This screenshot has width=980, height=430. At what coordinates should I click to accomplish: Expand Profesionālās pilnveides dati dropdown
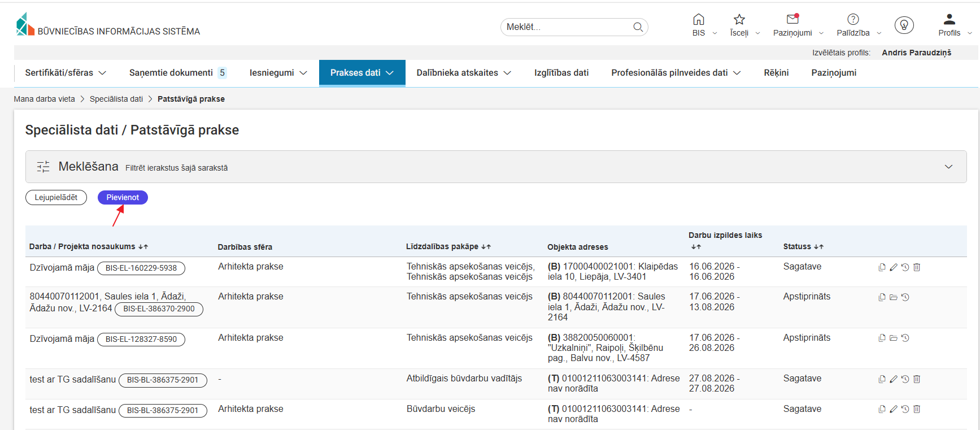[676, 73]
